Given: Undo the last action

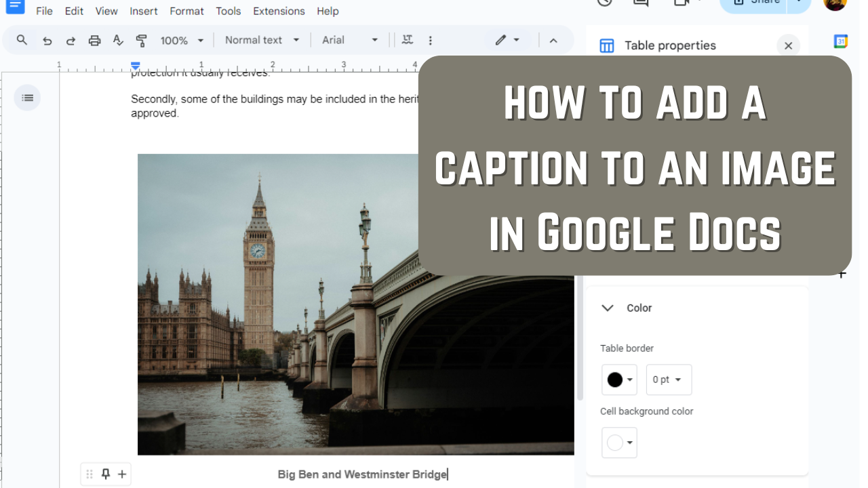Looking at the screenshot, I should point(47,41).
